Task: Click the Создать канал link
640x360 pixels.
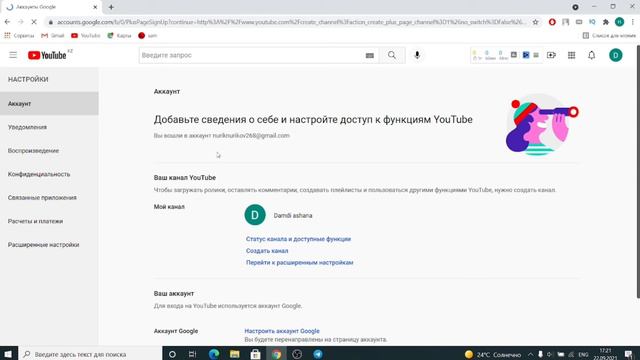Action: tap(267, 251)
